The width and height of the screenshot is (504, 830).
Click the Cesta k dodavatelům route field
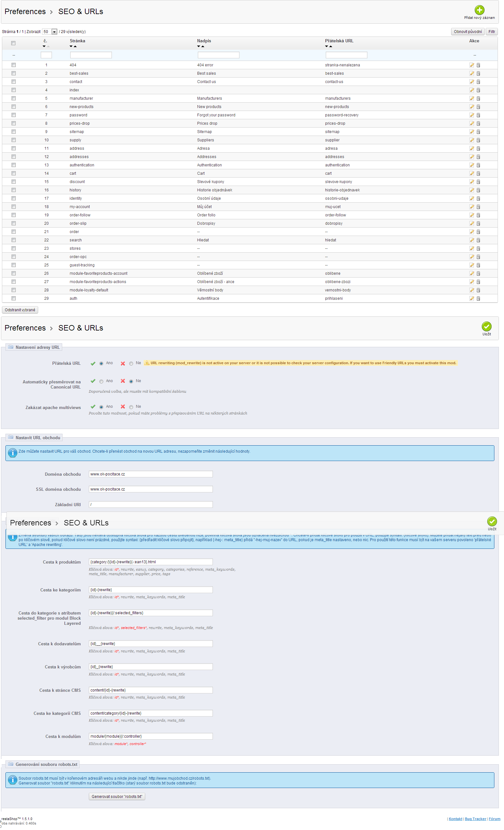[151, 644]
